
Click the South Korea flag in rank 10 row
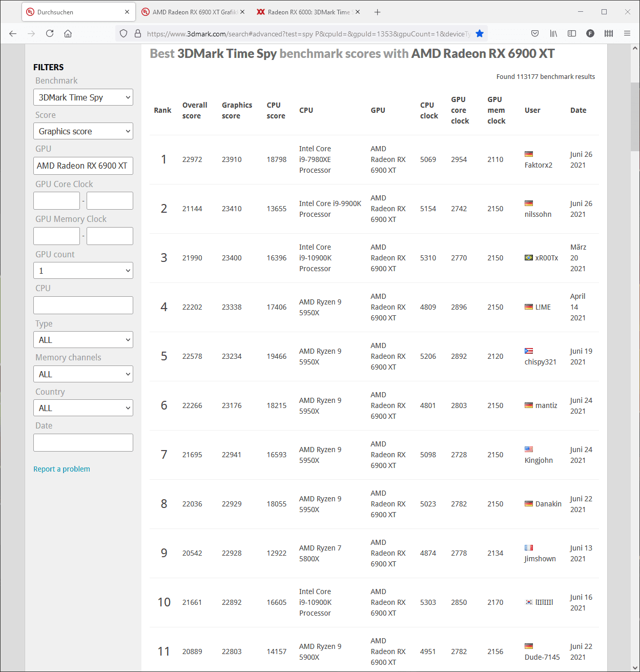tap(529, 602)
